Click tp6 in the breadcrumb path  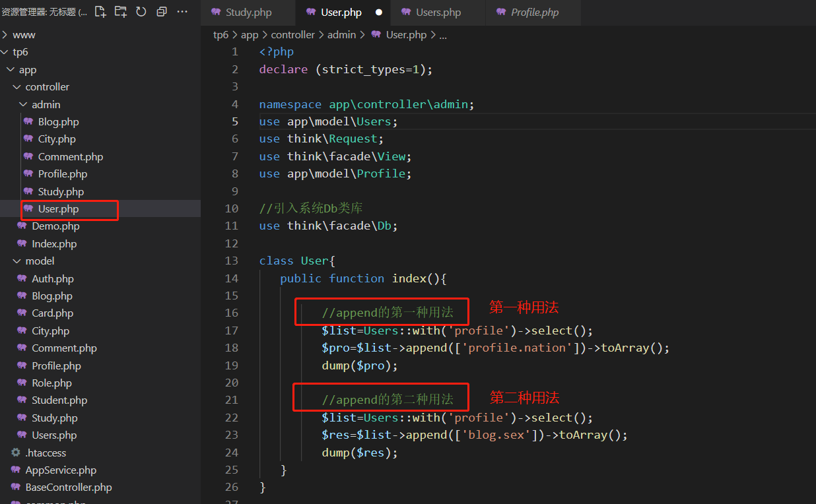pyautogui.click(x=221, y=35)
